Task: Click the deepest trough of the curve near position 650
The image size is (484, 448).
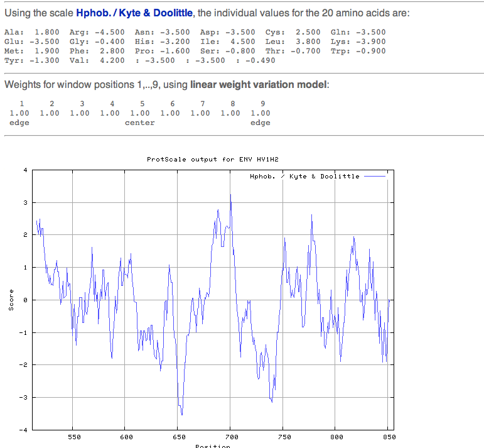Action: pos(182,414)
